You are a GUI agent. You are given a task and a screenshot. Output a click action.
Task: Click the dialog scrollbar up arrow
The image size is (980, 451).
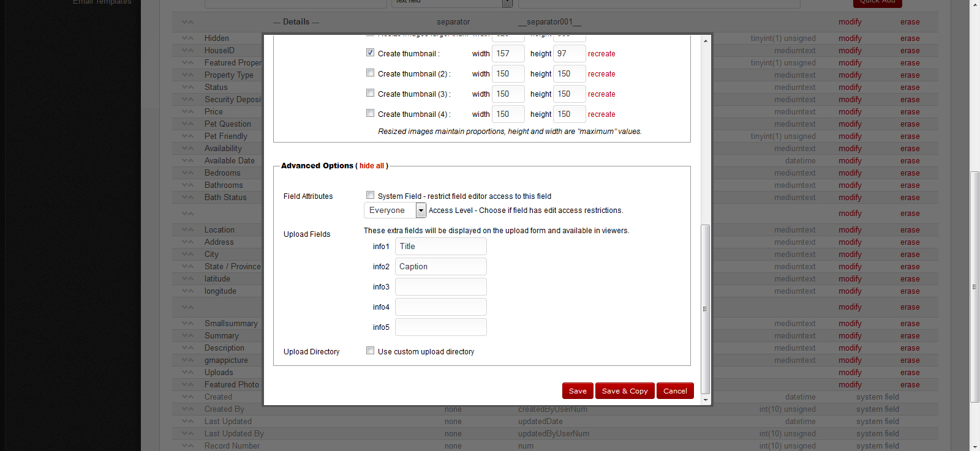(706, 41)
